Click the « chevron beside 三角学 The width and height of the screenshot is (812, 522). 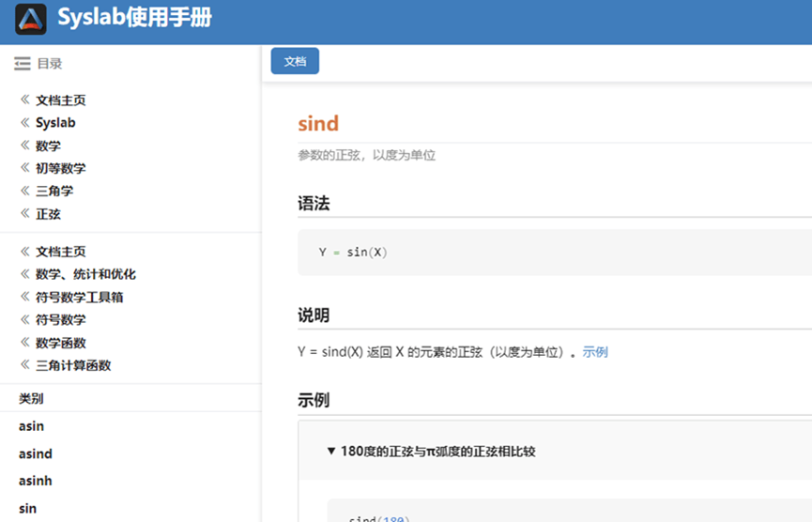(x=24, y=190)
